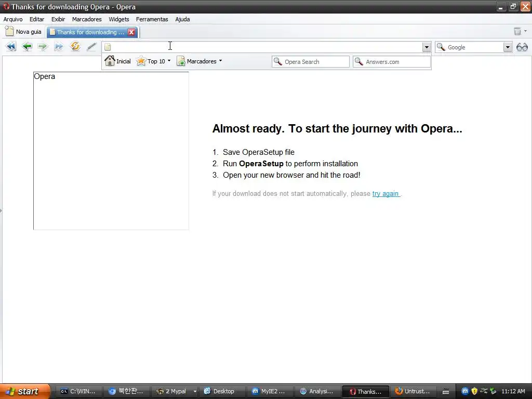Click the tray icon next to clock
Screen dimensions: 532x399
(493, 391)
